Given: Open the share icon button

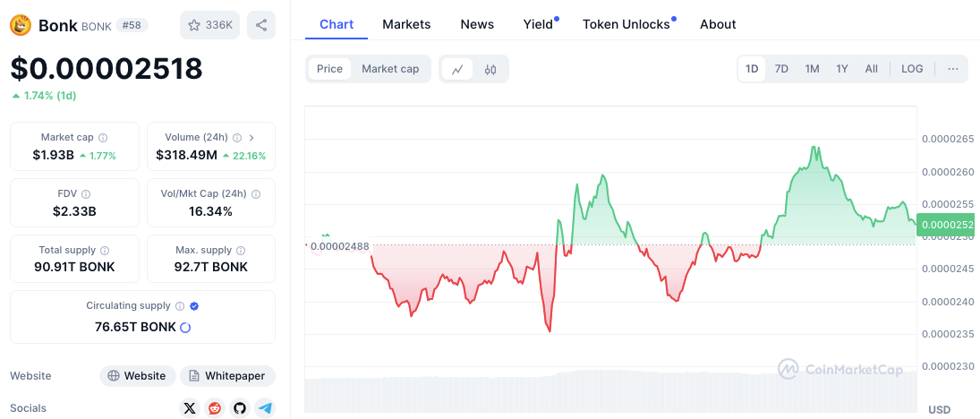Looking at the screenshot, I should 261,25.
